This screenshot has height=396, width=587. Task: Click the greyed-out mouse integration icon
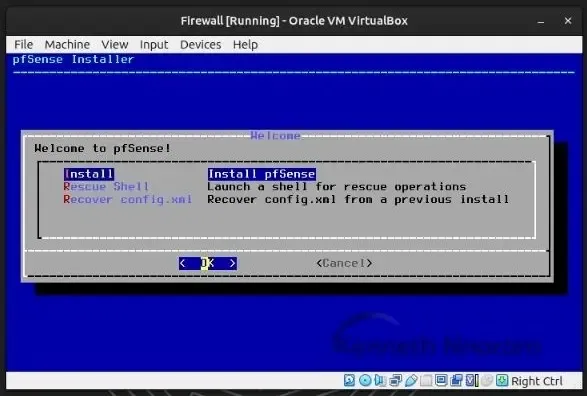coord(486,380)
